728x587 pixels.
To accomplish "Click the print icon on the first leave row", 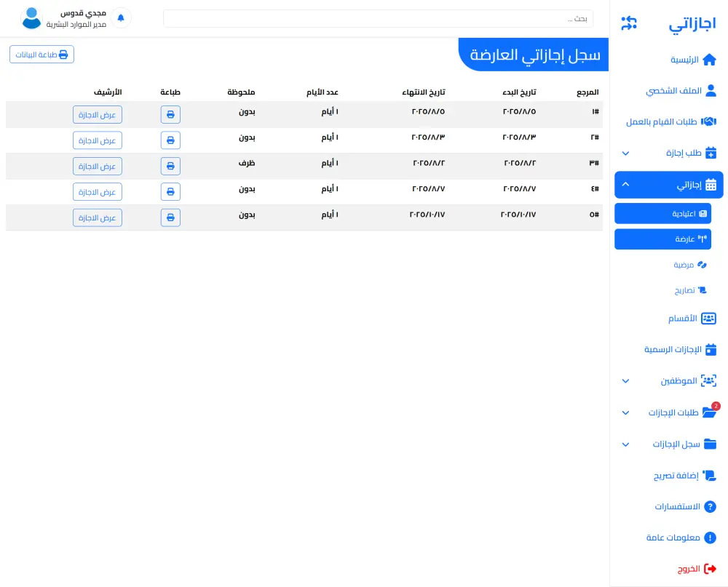I will tap(170, 114).
